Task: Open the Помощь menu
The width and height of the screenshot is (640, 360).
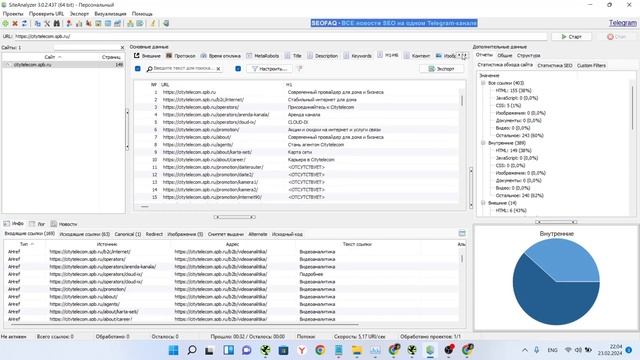Action: point(142,14)
